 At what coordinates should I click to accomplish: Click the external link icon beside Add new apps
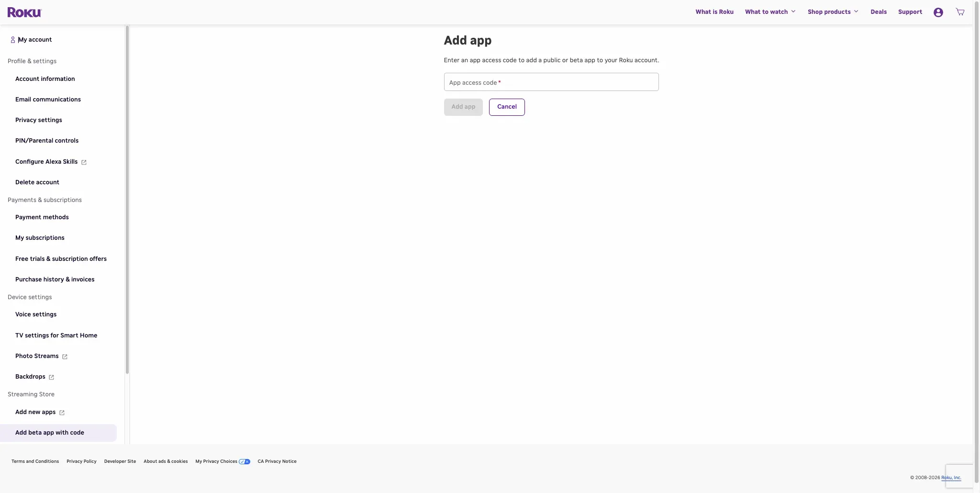click(x=62, y=413)
